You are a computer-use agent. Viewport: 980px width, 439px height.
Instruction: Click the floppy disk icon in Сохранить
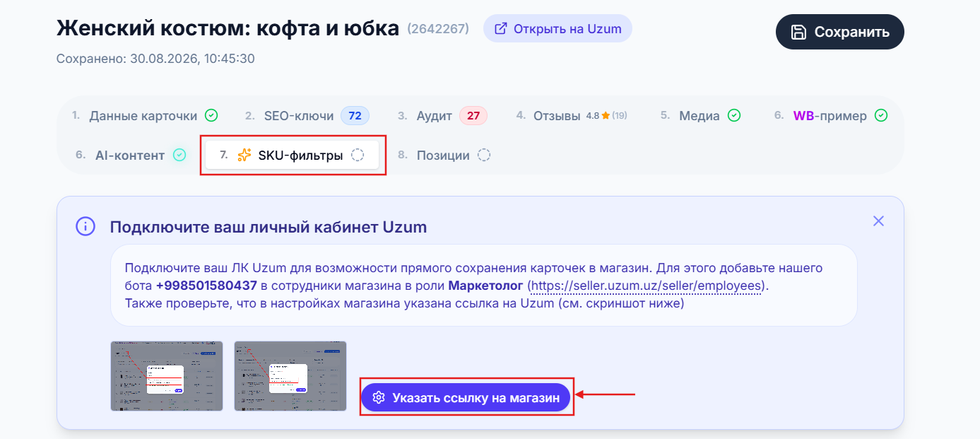[x=798, y=32]
